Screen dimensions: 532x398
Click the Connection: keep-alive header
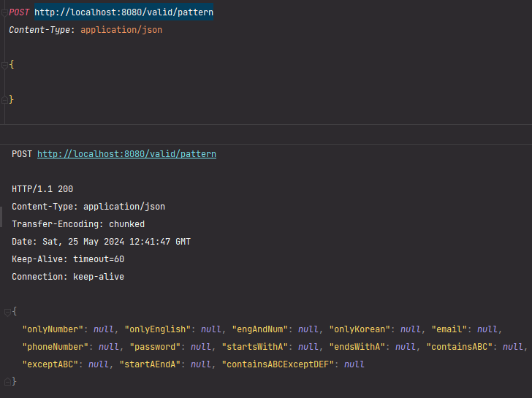click(68, 277)
